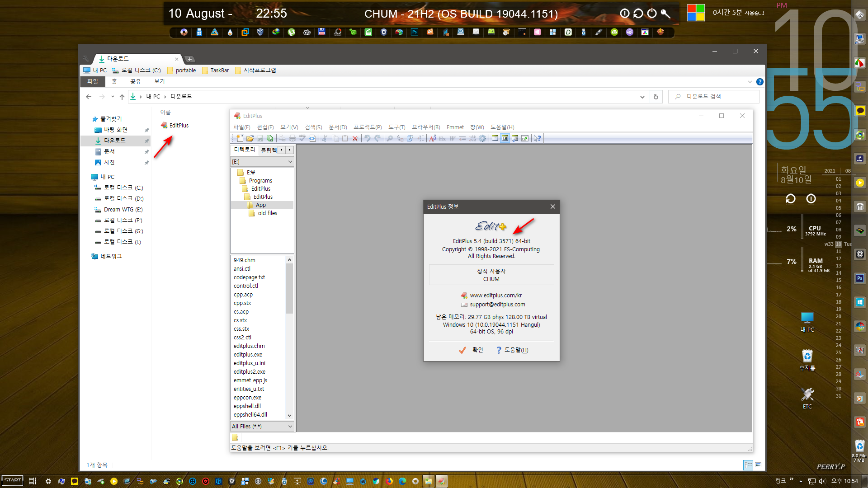
Task: Click the Hx hex viewer icon
Action: [x=443, y=138]
